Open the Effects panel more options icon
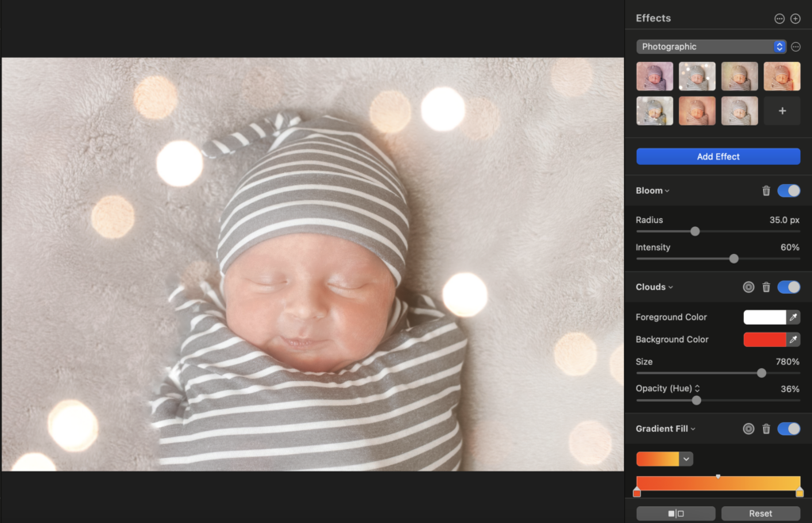The height and width of the screenshot is (523, 812). tap(779, 19)
